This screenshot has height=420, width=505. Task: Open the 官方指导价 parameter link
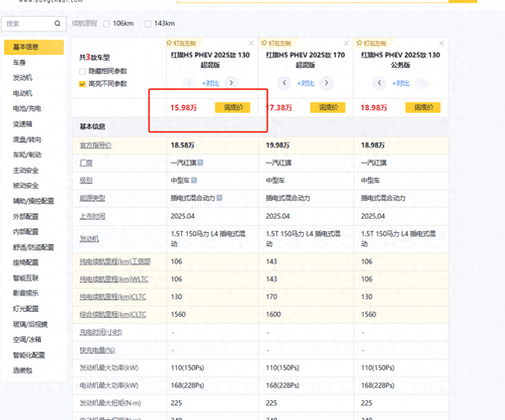point(95,145)
